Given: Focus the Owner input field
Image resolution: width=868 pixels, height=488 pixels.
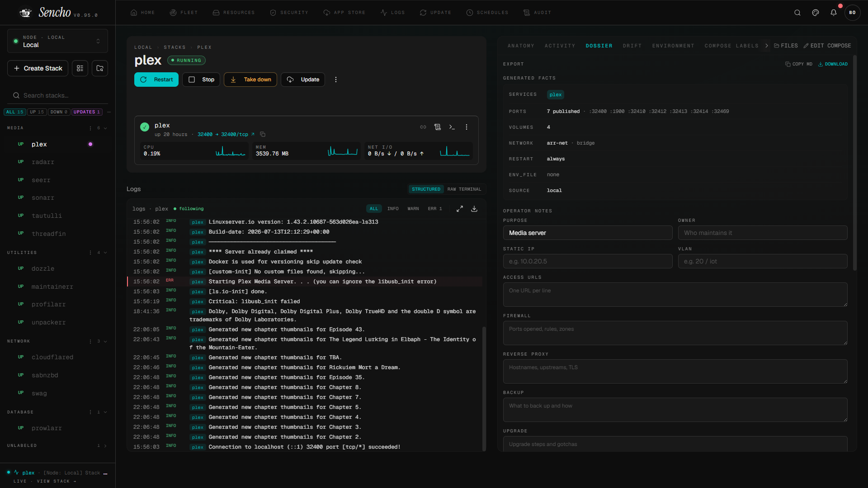Looking at the screenshot, I should coord(763,233).
